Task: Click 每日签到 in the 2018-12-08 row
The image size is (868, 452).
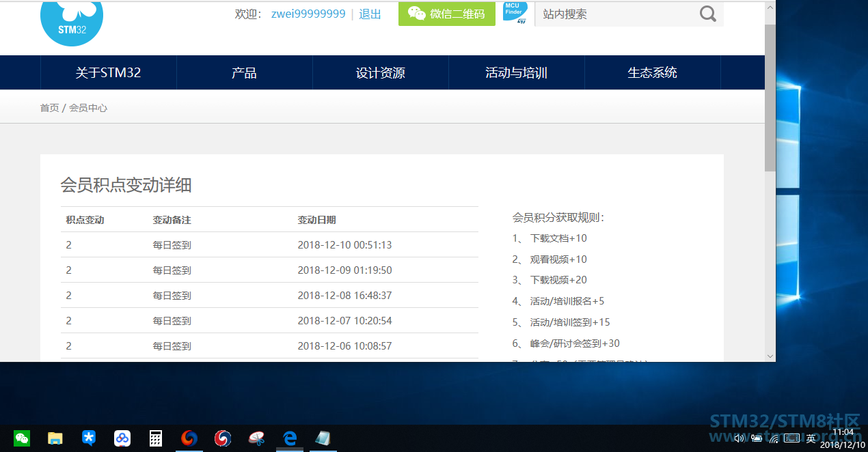Action: (x=172, y=296)
